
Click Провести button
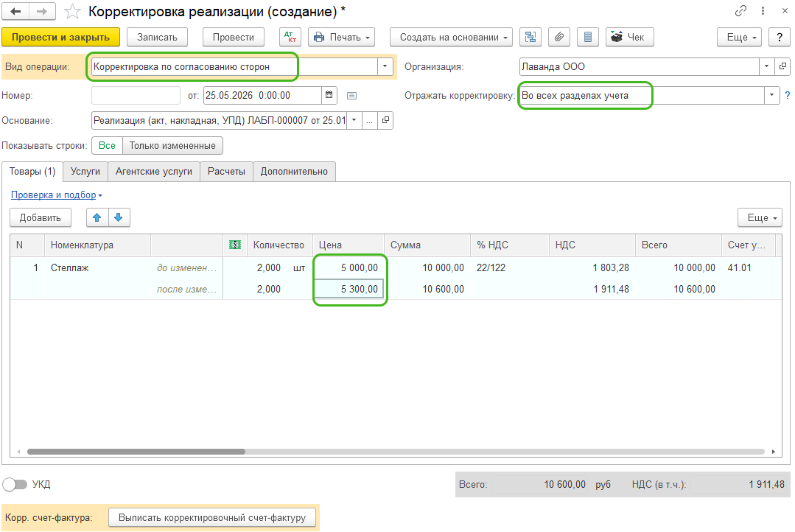[x=234, y=37]
